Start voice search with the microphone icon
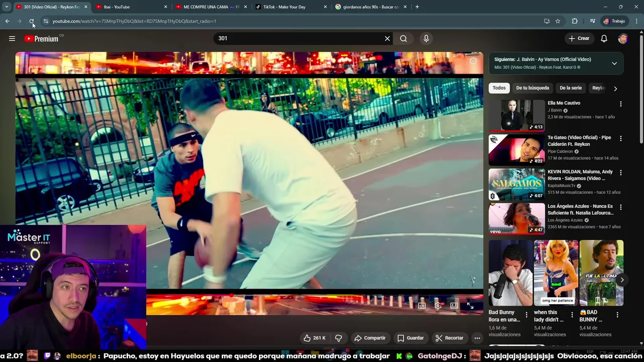This screenshot has height=362, width=644. [x=426, y=39]
